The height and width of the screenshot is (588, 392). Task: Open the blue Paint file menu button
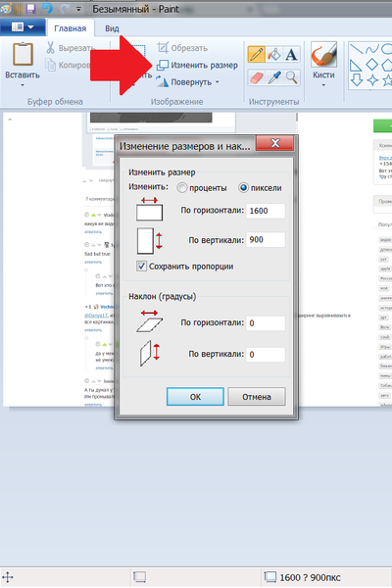pos(23,27)
